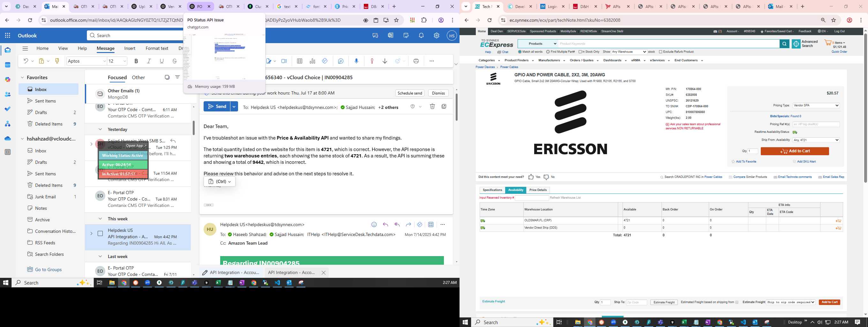The width and height of the screenshot is (868, 327).
Task: Click the Product Keywords search field
Action: 669,44
